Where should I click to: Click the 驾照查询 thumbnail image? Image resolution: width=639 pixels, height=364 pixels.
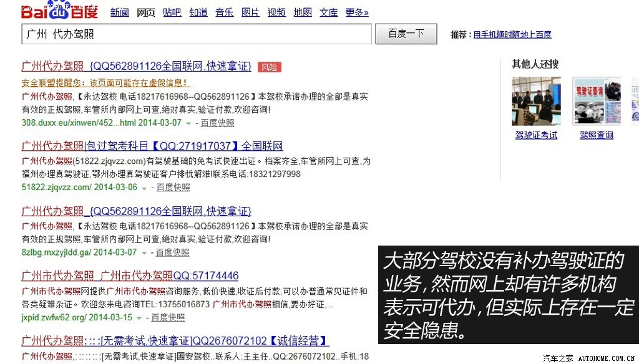597,101
